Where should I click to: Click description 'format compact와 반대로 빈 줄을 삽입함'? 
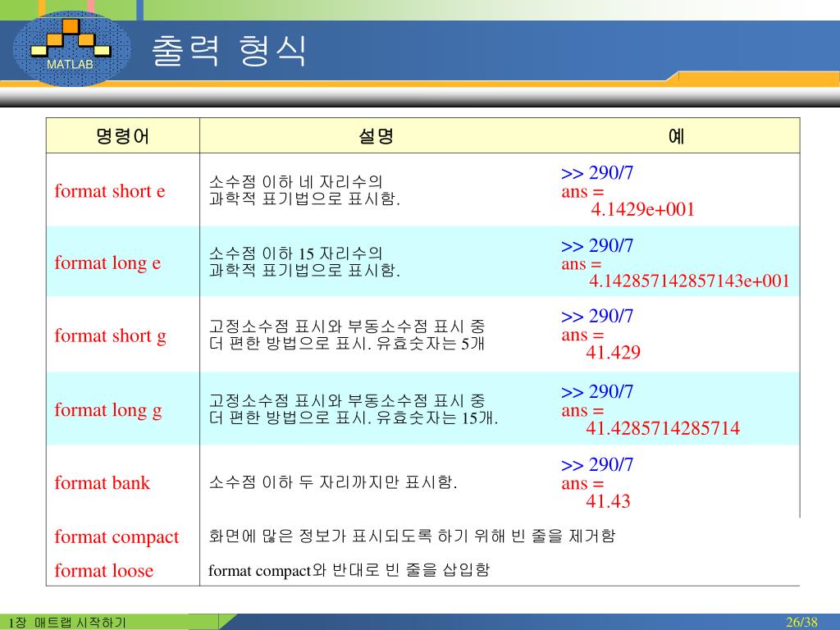(349, 570)
